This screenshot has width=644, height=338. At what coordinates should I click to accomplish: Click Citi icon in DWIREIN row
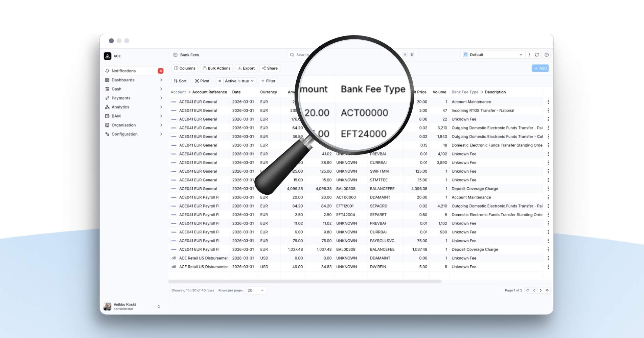click(174, 267)
